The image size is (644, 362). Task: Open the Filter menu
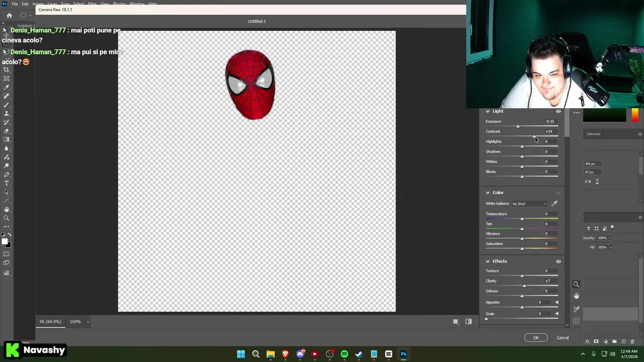pos(92,4)
